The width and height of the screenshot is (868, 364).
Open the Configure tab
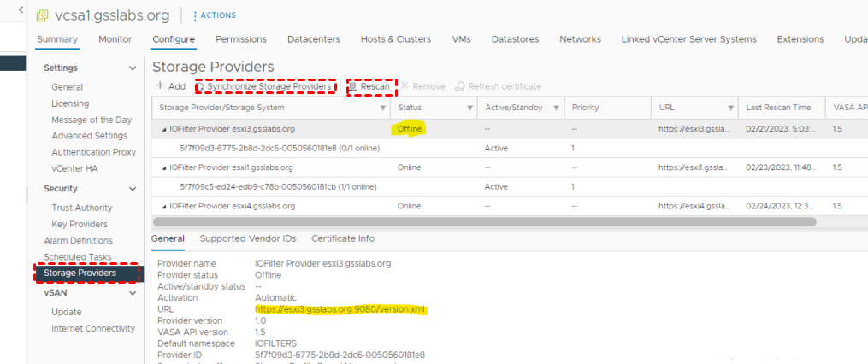pyautogui.click(x=174, y=39)
